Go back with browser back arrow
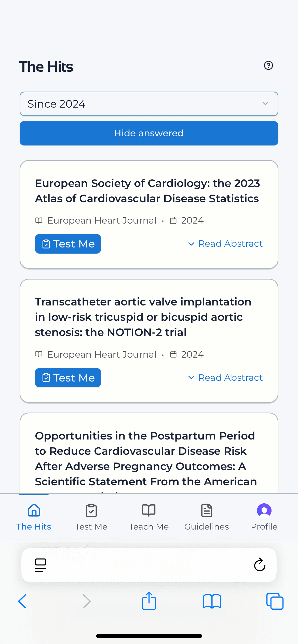Screen dimensions: 298x644 click(x=22, y=601)
